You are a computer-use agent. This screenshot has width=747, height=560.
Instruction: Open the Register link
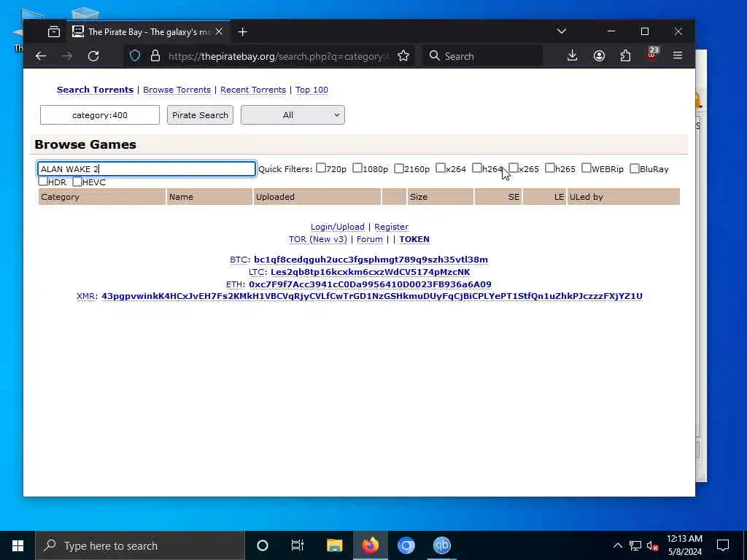pos(391,227)
